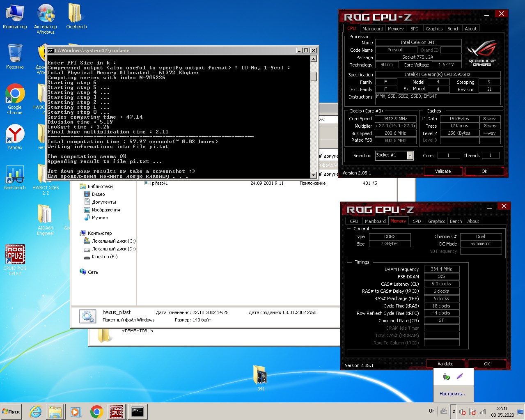Open the Memory tab in the upper CPU-Z window
The height and width of the screenshot is (420, 525).
tap(396, 29)
